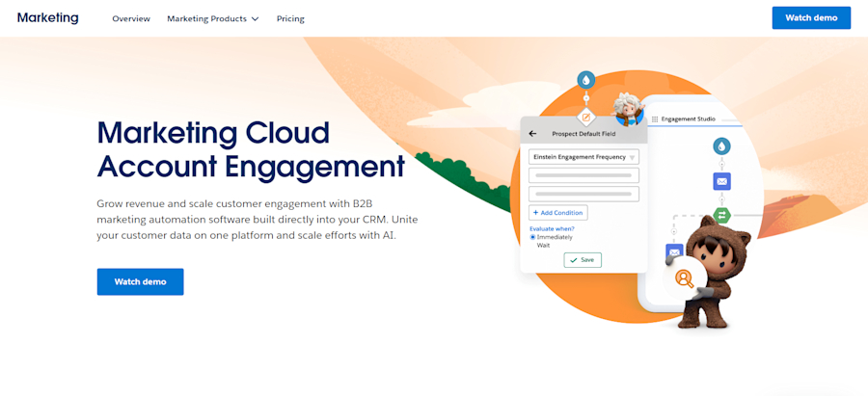Click Watch demo button in header
The image size is (868, 396).
click(811, 17)
